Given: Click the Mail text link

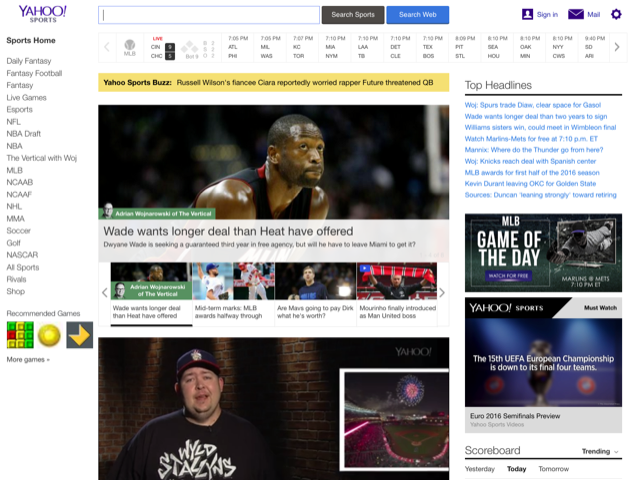Looking at the screenshot, I should tap(593, 15).
